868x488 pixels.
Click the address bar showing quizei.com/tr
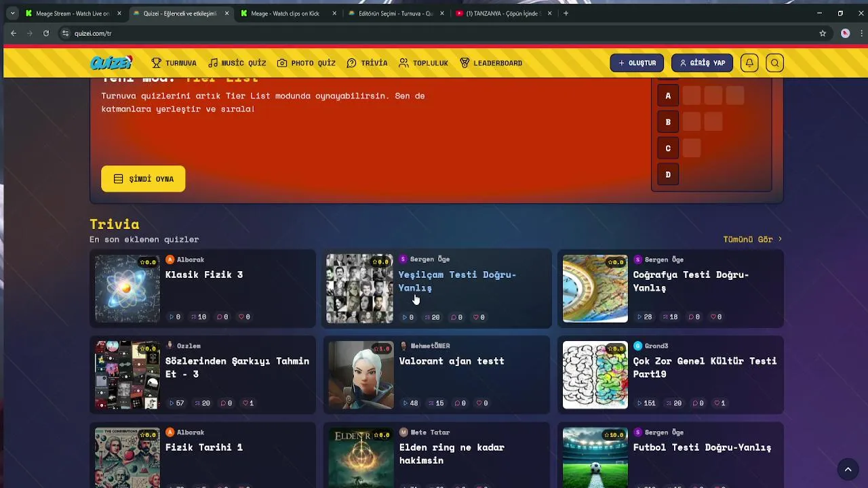[434, 33]
